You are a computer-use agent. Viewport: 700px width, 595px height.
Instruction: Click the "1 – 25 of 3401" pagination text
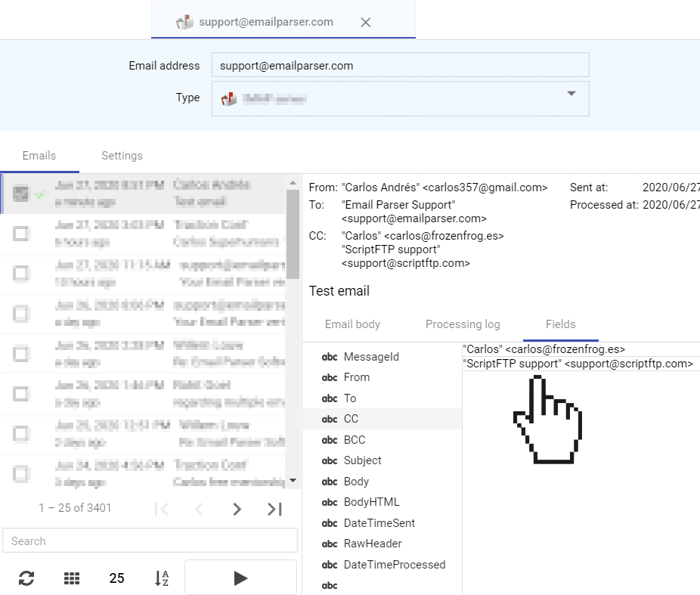tap(75, 508)
